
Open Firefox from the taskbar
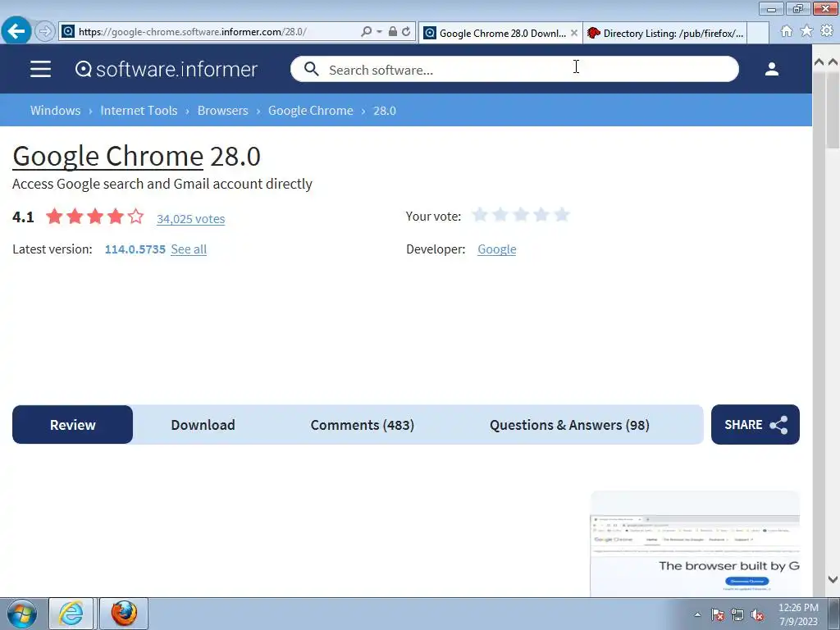(x=124, y=614)
